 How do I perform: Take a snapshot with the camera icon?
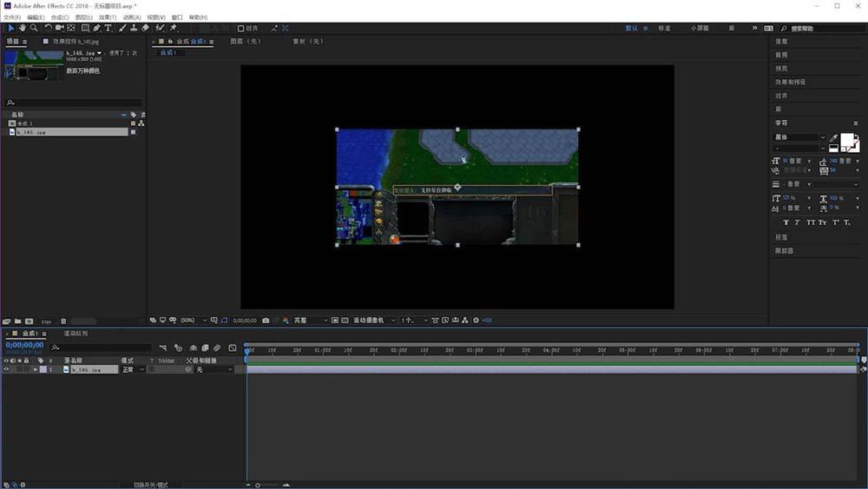pos(266,320)
